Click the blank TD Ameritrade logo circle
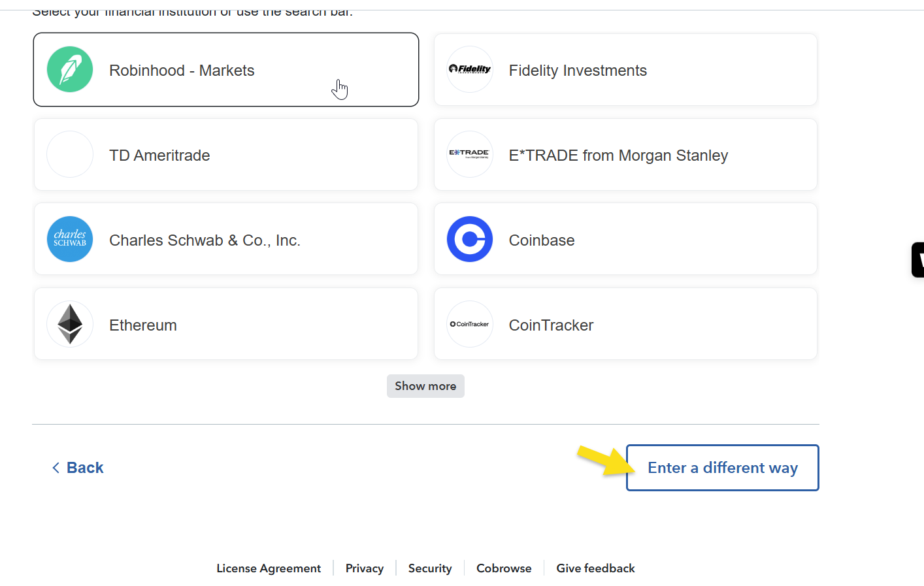 click(70, 154)
